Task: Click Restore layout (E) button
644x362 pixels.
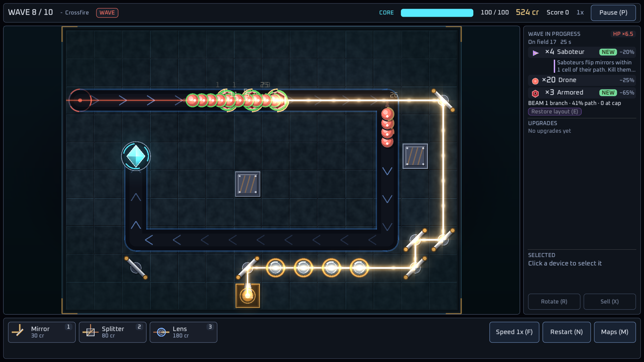Action: click(554, 112)
